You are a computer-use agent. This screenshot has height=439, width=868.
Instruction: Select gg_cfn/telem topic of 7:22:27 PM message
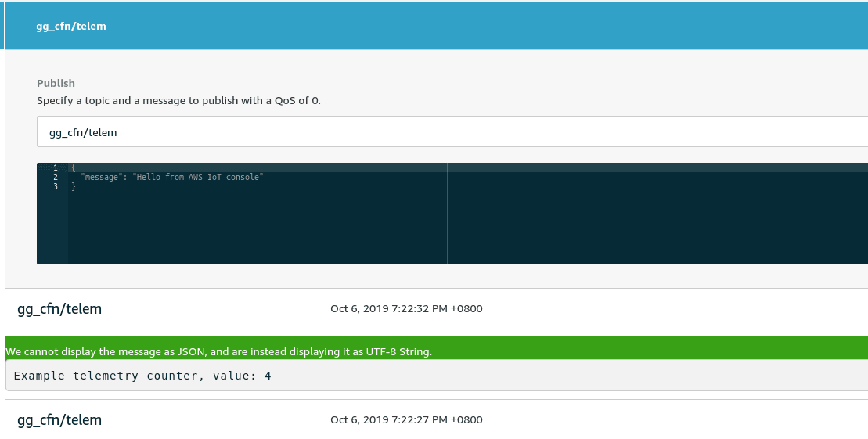[59, 420]
